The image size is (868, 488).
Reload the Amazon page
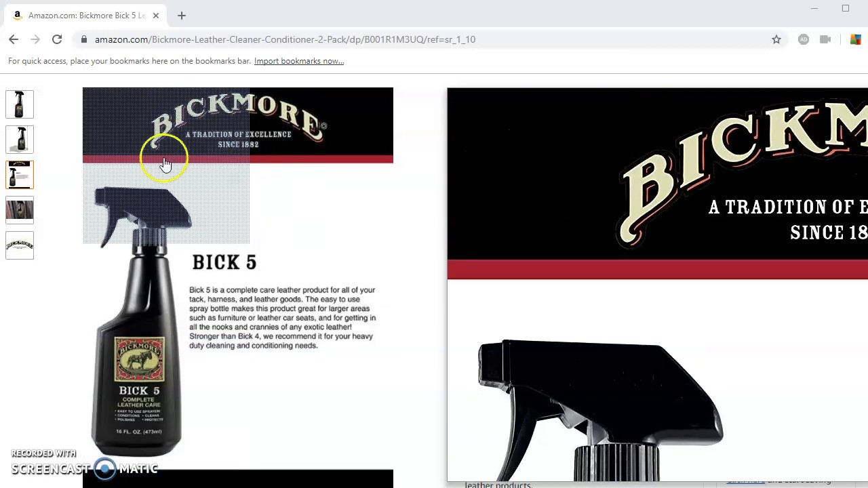[57, 39]
